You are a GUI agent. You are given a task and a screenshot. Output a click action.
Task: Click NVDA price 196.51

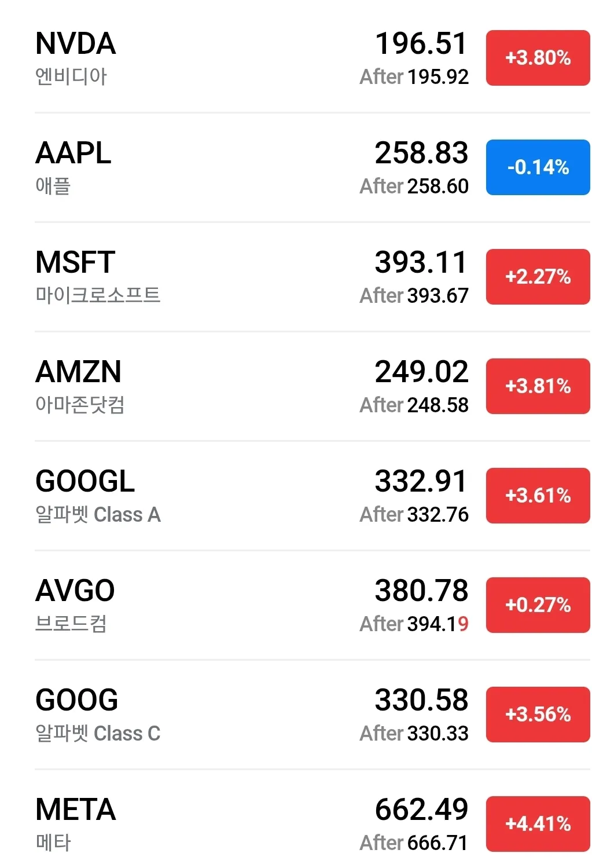pyautogui.click(x=421, y=44)
